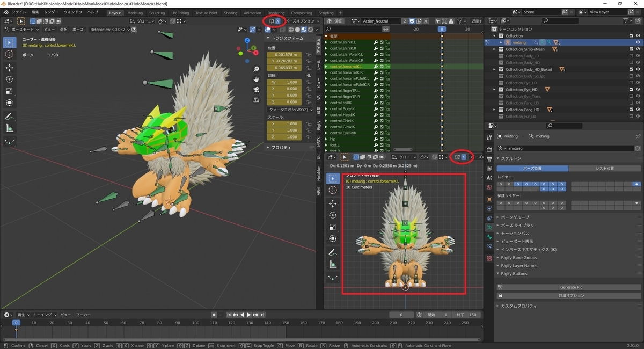The height and width of the screenshot is (349, 644).
Task: Open the レンダー menu
Action: 52,12
